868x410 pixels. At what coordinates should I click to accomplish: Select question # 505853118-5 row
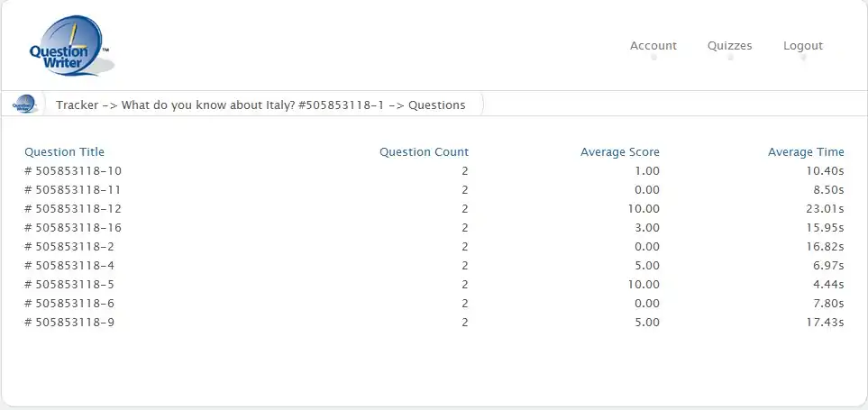pyautogui.click(x=69, y=284)
